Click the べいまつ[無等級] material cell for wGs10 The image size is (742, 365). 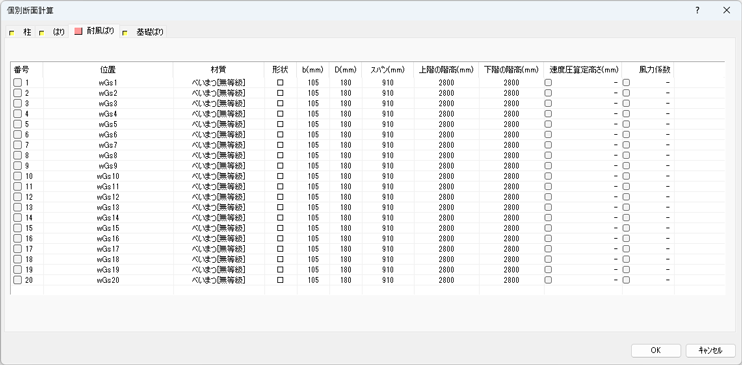[x=219, y=176]
